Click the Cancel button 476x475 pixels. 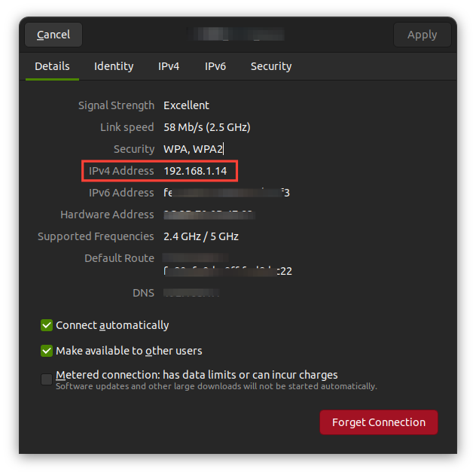click(53, 35)
